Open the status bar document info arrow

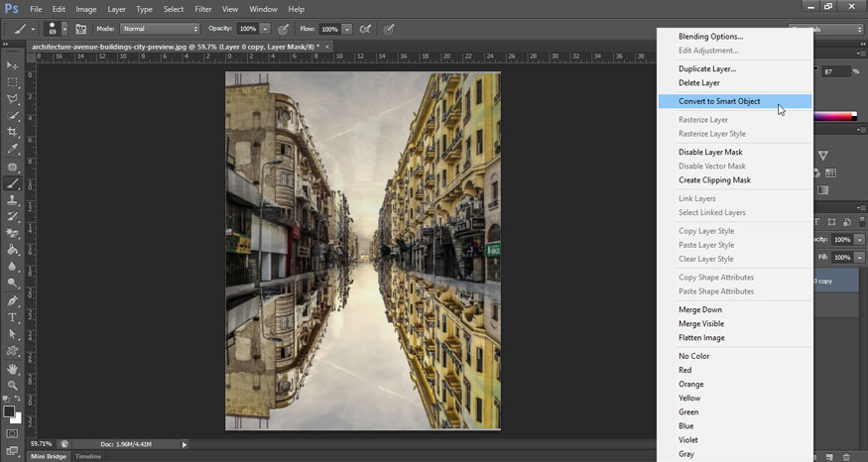click(x=185, y=444)
